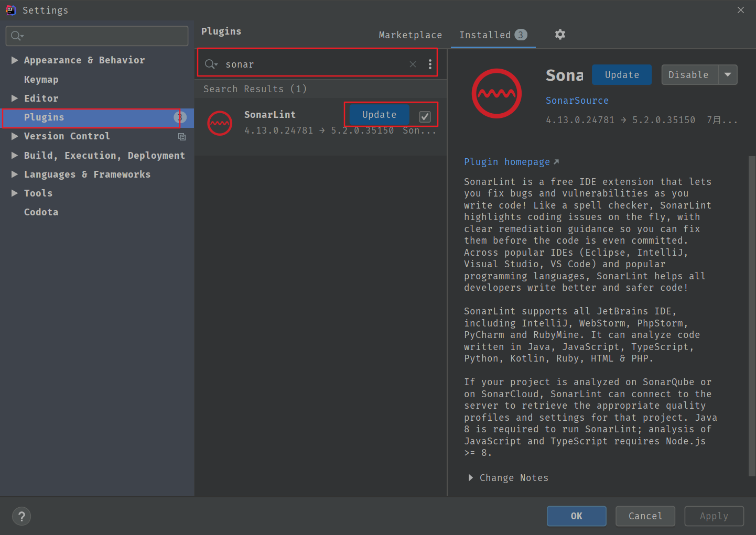Click the IntelliJ IDEA logo in the title bar
This screenshot has height=535, width=756.
[11, 10]
